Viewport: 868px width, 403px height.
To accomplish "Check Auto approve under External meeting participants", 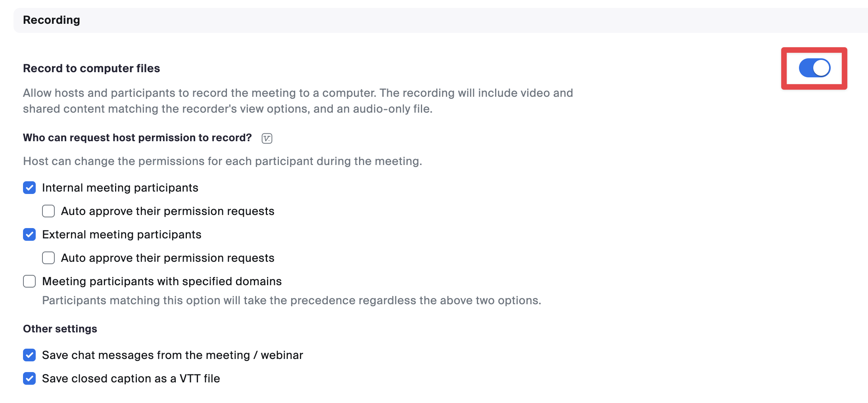I will tap(48, 258).
